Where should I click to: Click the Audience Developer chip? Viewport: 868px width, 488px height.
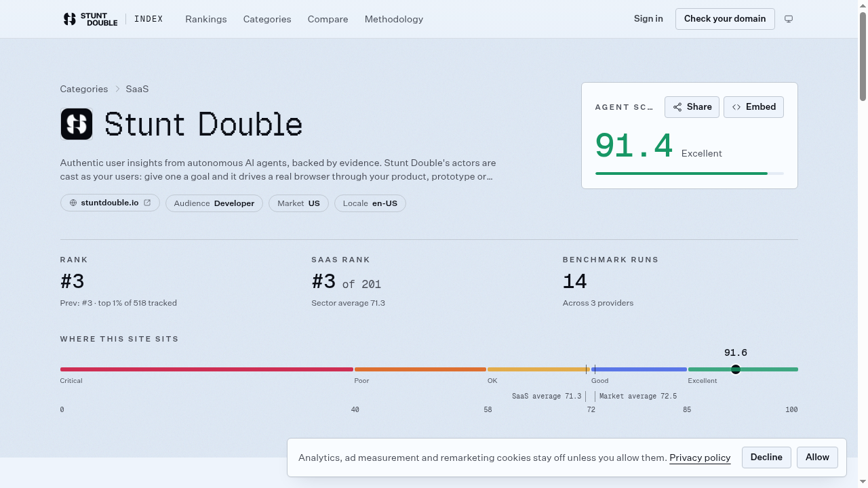[x=214, y=203]
